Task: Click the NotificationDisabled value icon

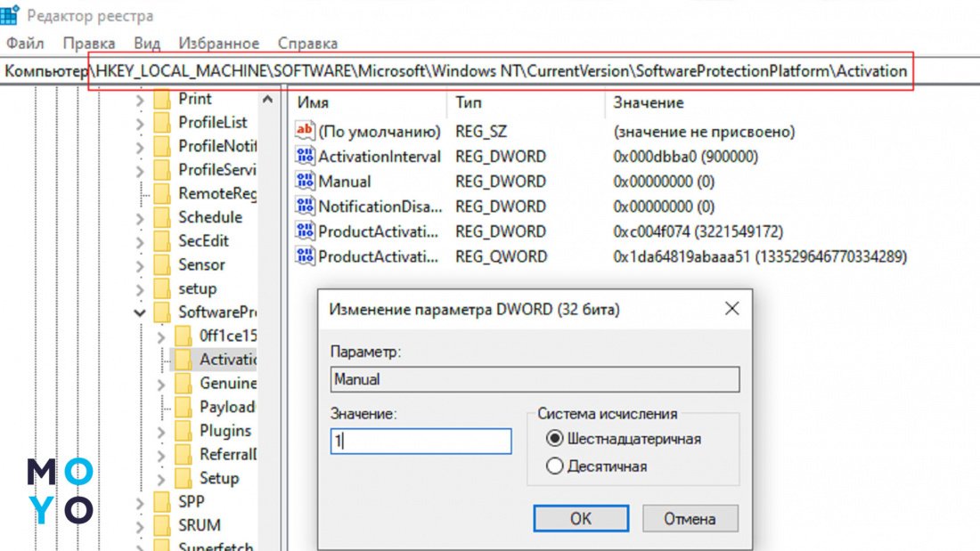Action: coord(306,207)
